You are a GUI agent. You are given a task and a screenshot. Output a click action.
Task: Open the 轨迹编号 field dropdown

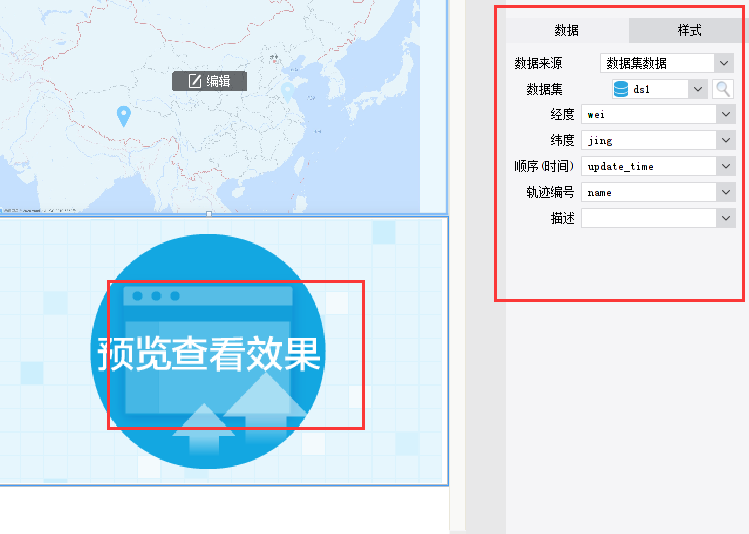(726, 192)
